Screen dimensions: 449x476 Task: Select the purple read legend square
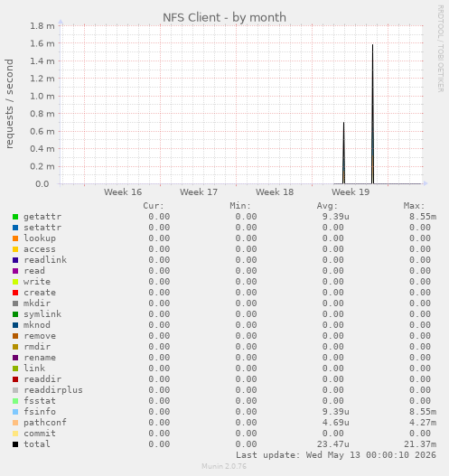pyautogui.click(x=15, y=271)
